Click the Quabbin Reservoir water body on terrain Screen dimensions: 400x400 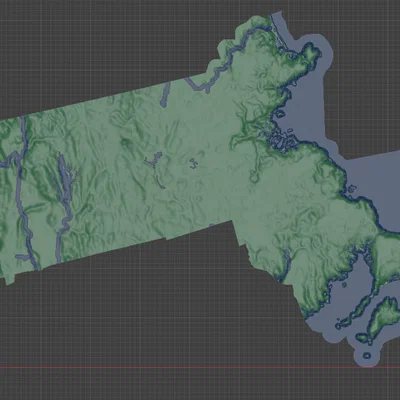coord(66,180)
